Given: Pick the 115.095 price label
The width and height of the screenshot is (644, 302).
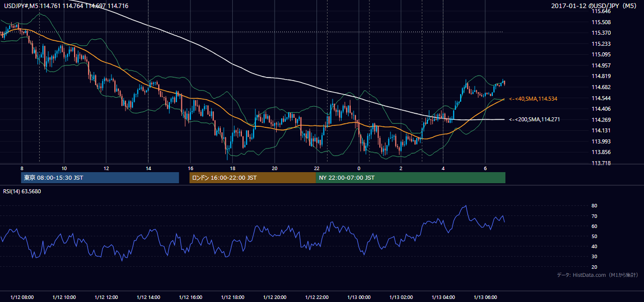Looking at the screenshot, I should click(x=601, y=54).
